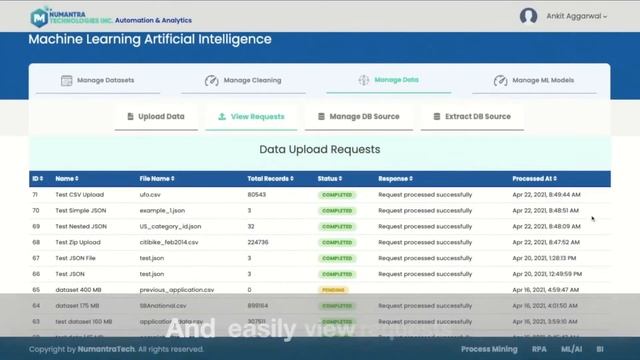Click the Manage DB Source database icon
The image size is (640, 360).
[x=321, y=117]
